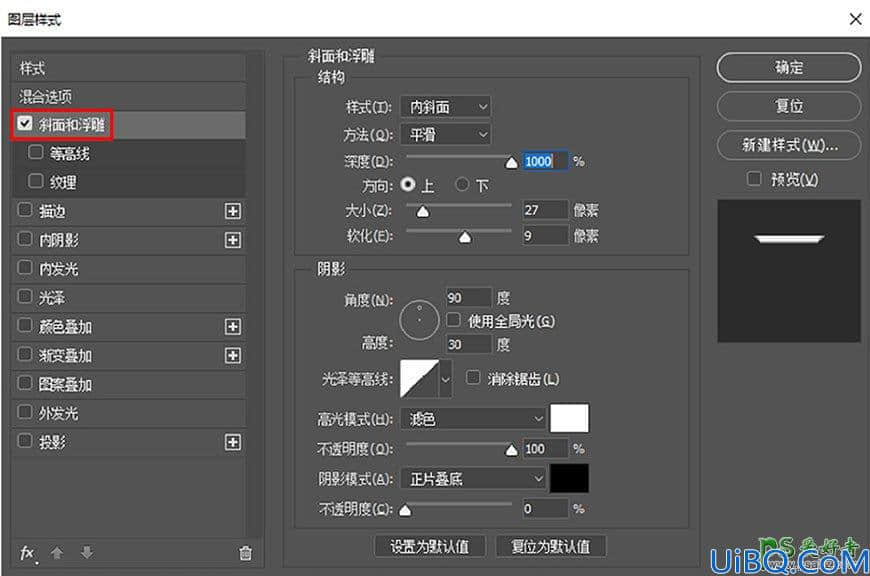Open the 方法 dropdown showing 平滑
Viewport: 870px width, 576px height.
(446, 134)
